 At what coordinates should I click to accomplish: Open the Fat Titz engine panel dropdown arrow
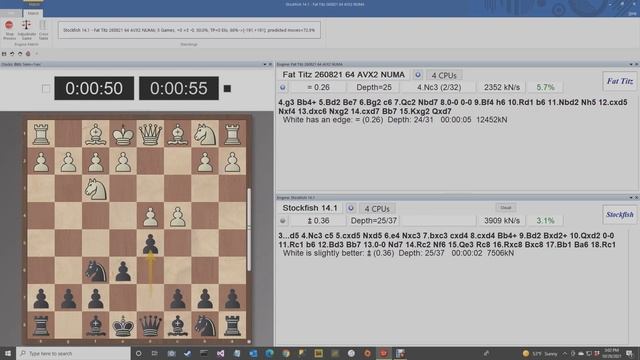pos(631,64)
